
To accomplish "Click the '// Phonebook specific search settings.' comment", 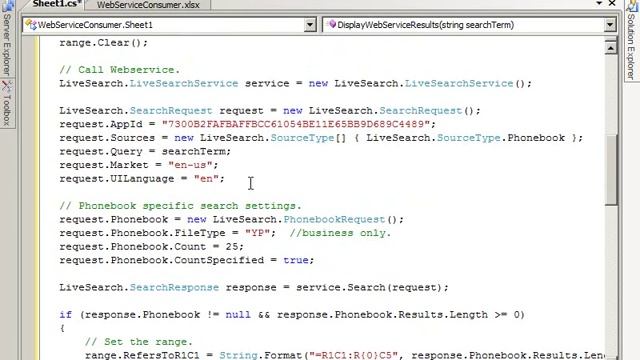I will [180, 206].
